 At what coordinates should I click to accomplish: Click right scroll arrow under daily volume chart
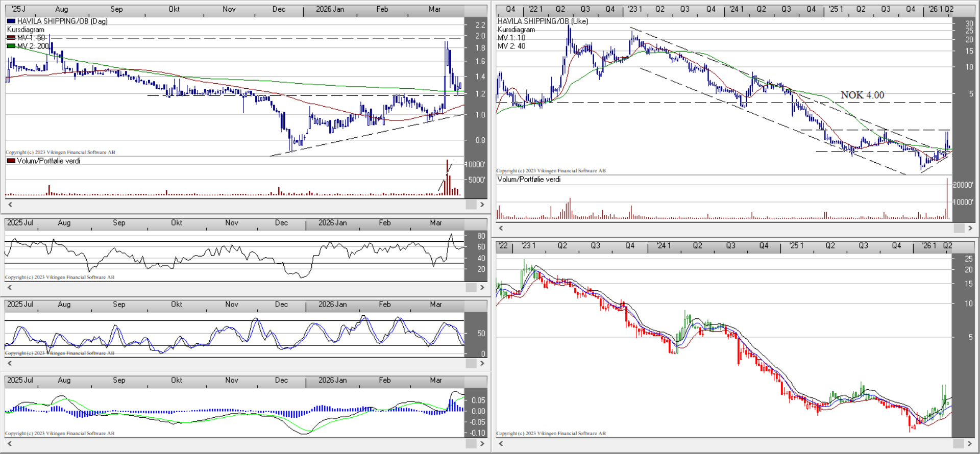[482, 205]
